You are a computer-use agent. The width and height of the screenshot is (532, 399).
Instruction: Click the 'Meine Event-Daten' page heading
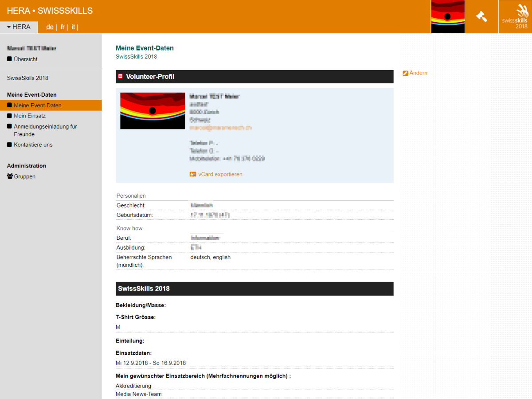coord(145,48)
